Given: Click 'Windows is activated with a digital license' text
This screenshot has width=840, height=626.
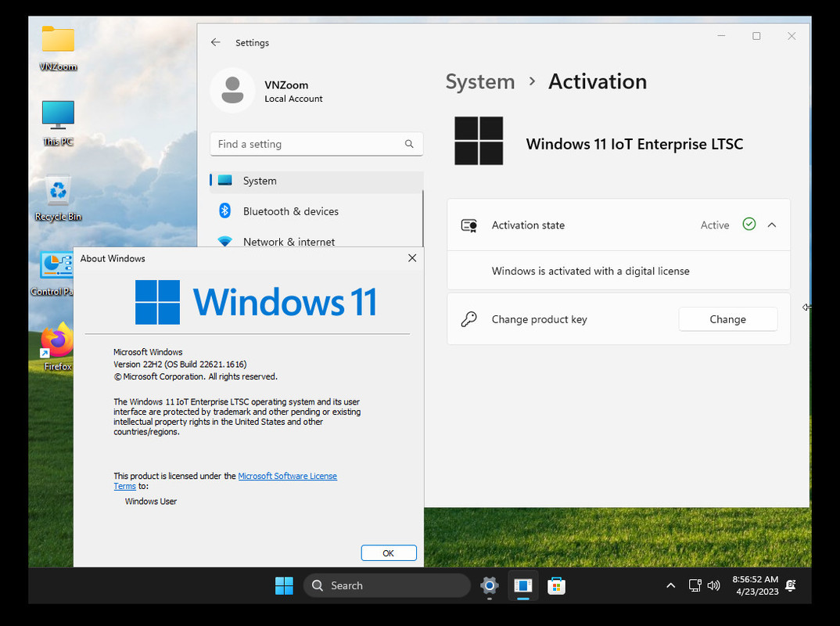Looking at the screenshot, I should point(591,272).
